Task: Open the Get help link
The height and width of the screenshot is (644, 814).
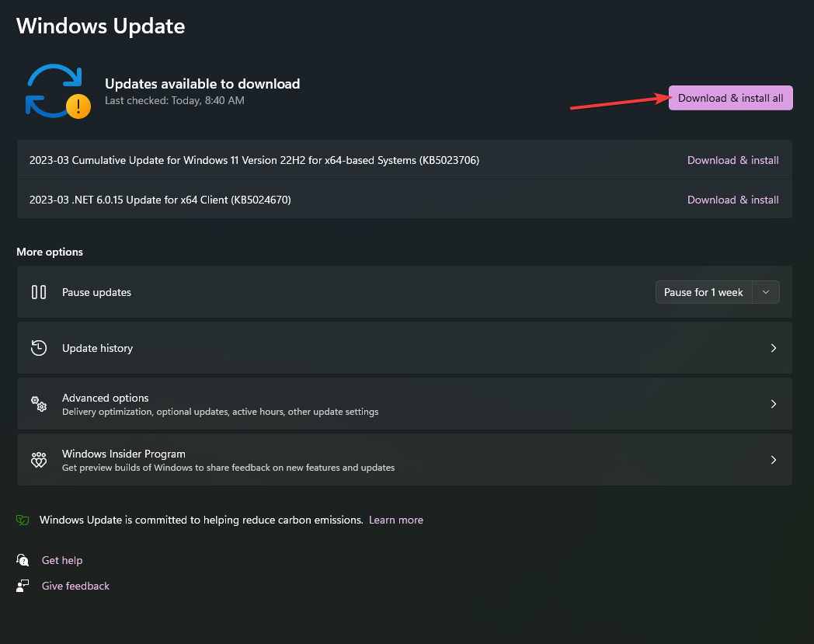Action: [62, 560]
